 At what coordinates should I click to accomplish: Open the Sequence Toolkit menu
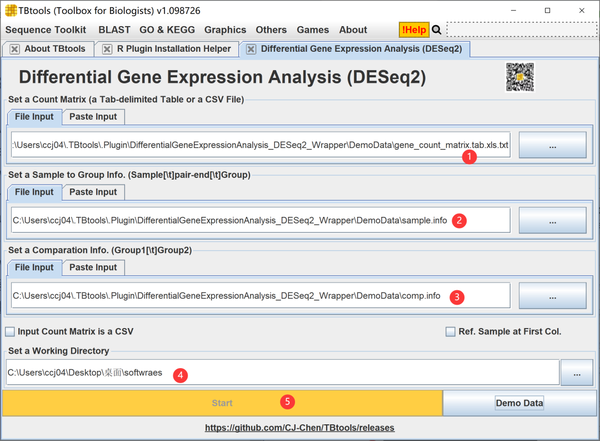(46, 30)
